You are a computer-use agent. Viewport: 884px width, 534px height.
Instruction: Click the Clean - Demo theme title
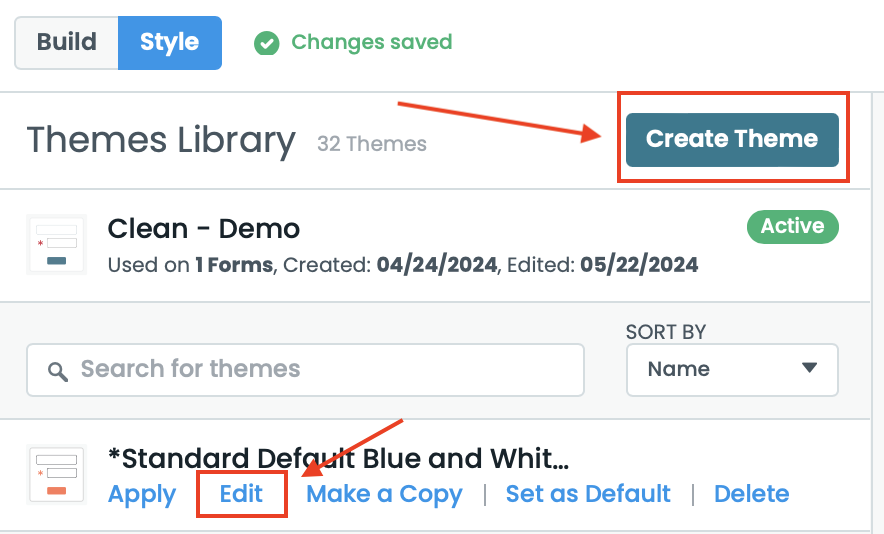[204, 229]
